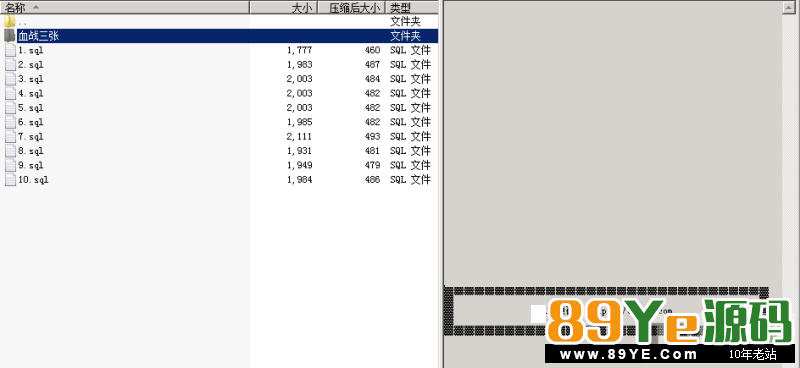The width and height of the screenshot is (800, 368).
Task: Click the 文件夹 type of the .. row
Action: click(x=405, y=21)
